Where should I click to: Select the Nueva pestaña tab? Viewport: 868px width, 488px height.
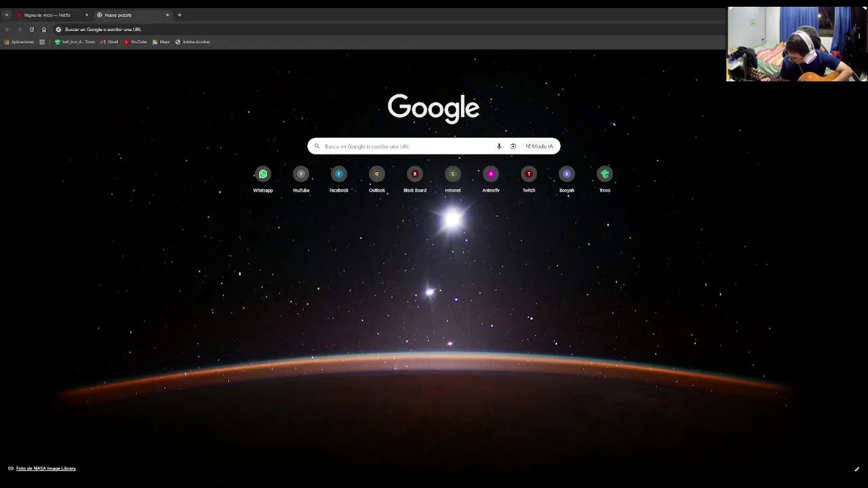133,15
